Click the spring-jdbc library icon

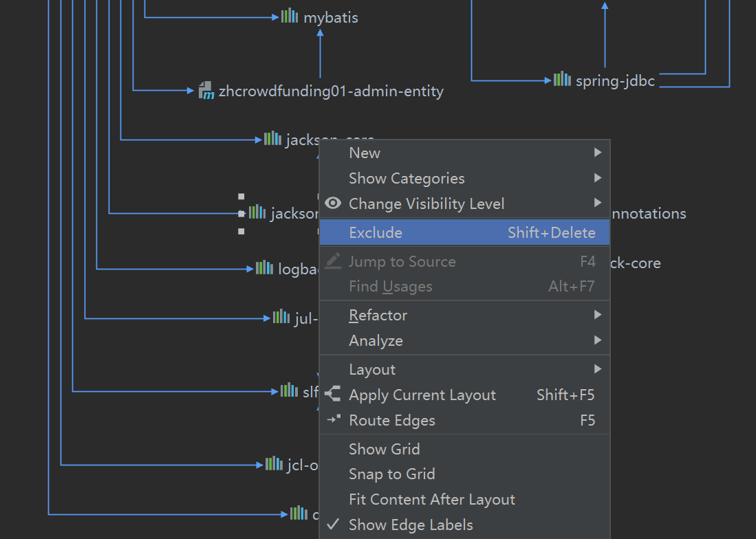coord(562,79)
